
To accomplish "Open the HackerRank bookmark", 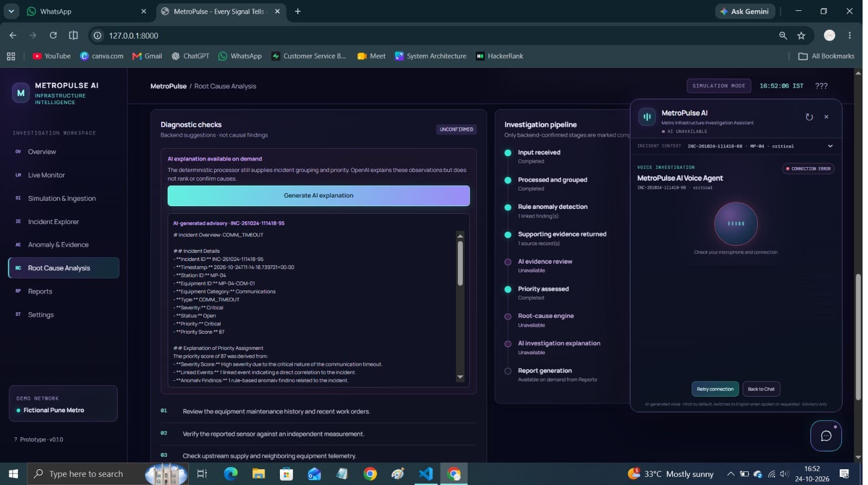I will [x=499, y=56].
